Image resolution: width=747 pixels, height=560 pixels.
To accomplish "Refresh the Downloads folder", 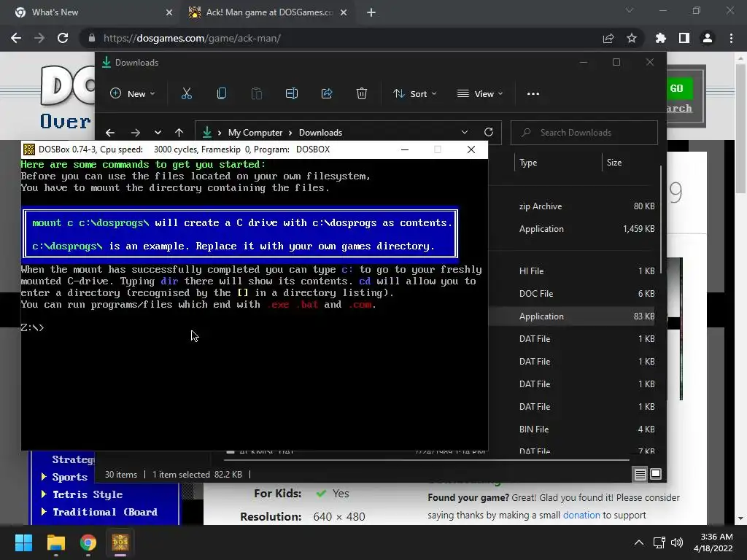I will 488,132.
